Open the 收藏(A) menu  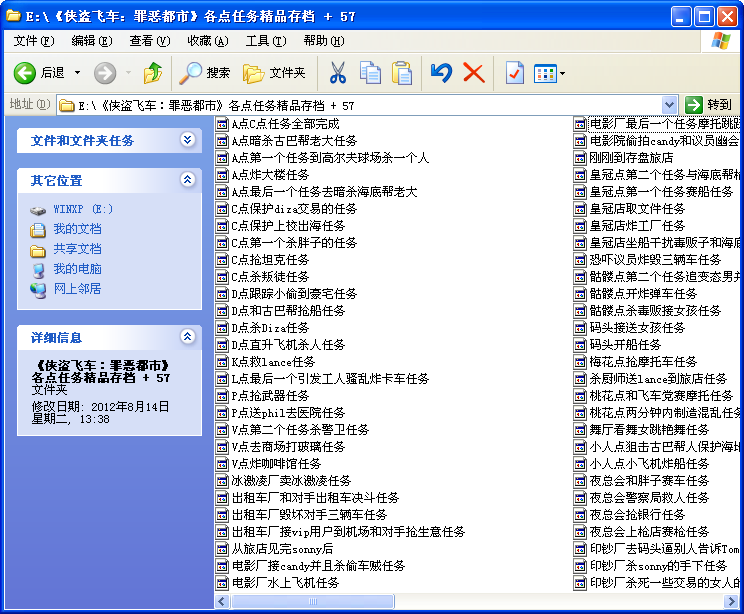point(207,41)
